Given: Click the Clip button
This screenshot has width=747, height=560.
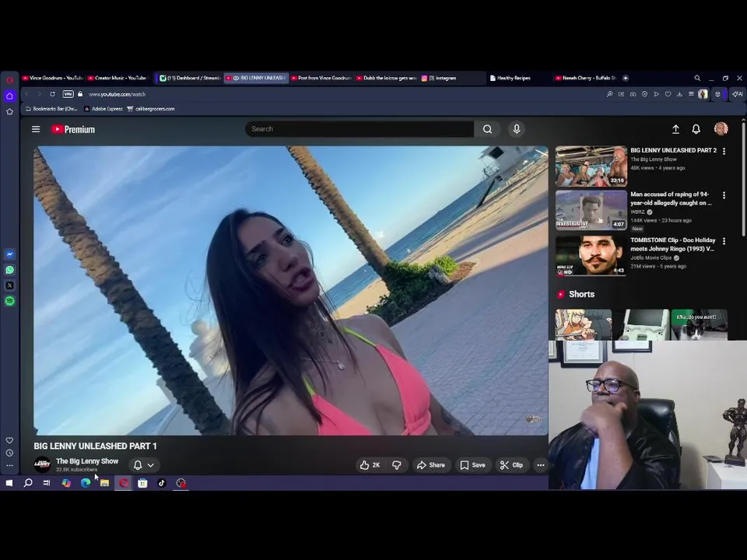Looking at the screenshot, I should pyautogui.click(x=512, y=465).
